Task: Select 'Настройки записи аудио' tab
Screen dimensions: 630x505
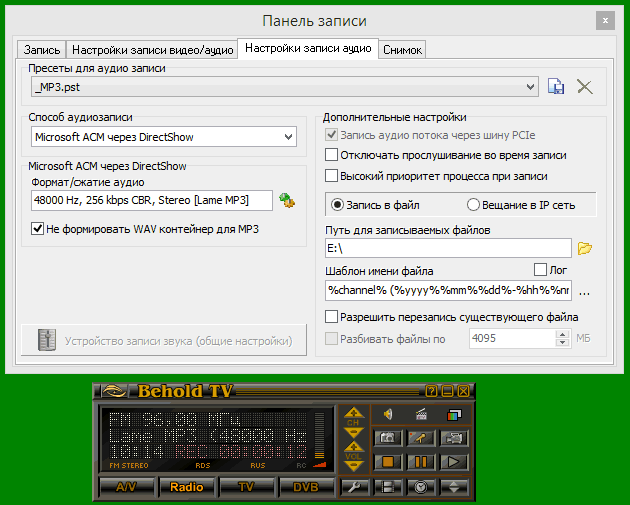Action: (308, 49)
